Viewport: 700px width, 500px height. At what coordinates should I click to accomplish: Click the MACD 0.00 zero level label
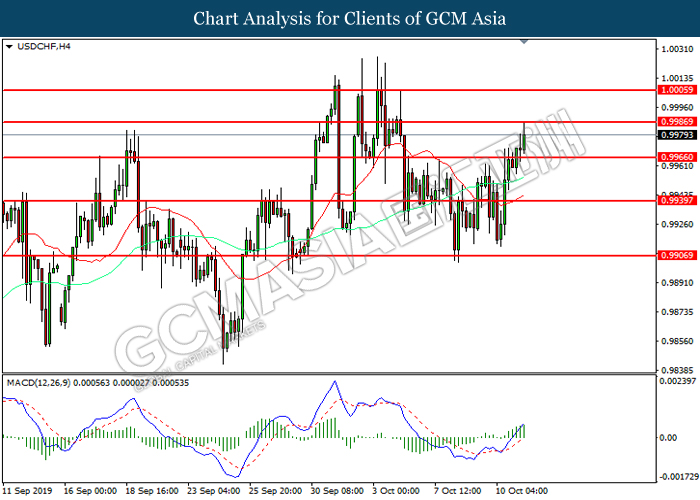(x=668, y=438)
